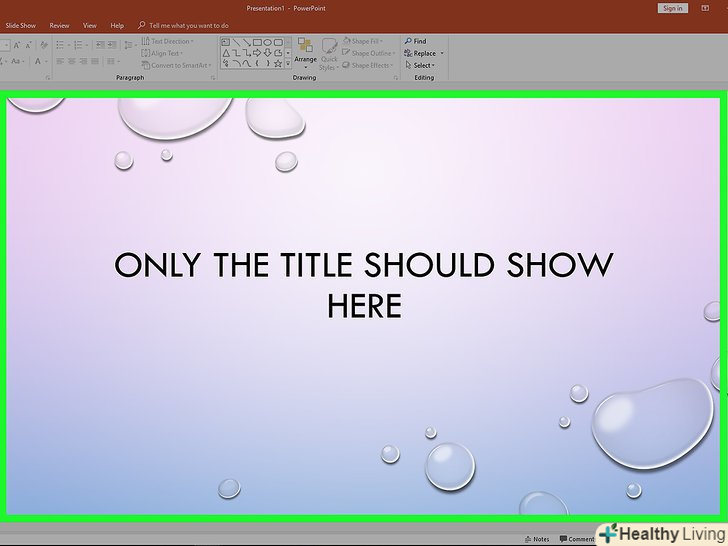This screenshot has height=546, width=728.
Task: Increase the list indent level
Action: pos(112,45)
